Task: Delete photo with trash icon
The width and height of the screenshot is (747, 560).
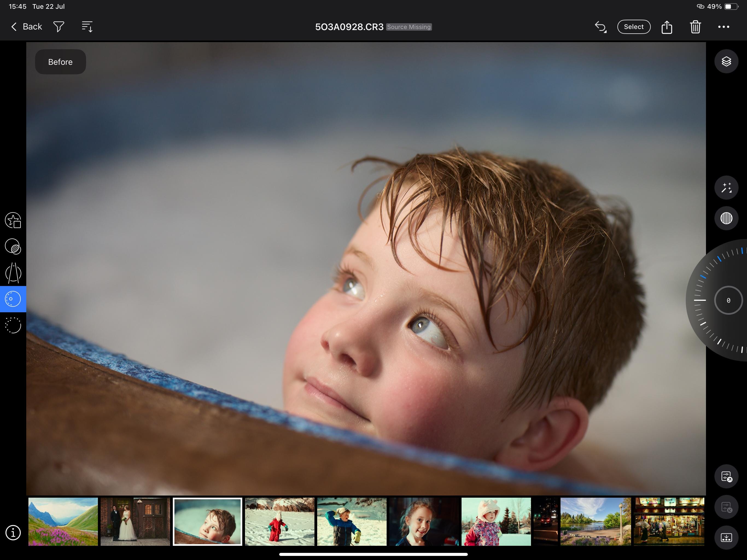Action: [x=695, y=27]
